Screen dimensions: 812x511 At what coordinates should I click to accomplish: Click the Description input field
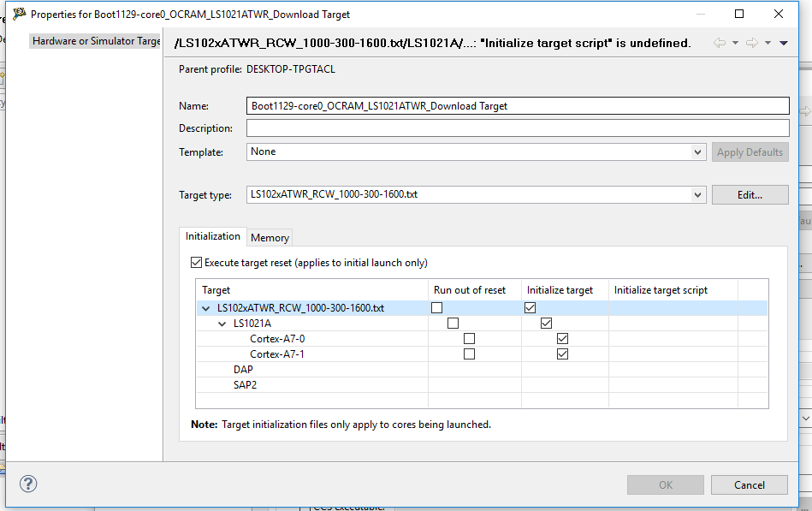[x=518, y=128]
